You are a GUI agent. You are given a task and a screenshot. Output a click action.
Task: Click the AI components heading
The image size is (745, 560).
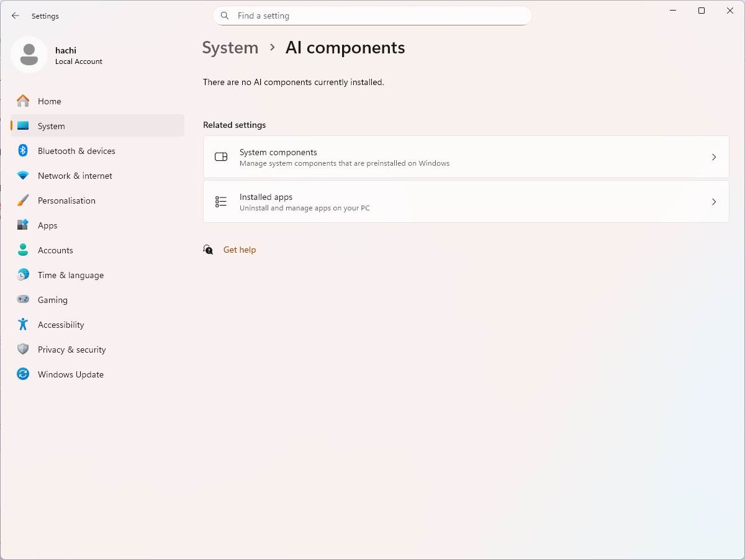click(345, 48)
